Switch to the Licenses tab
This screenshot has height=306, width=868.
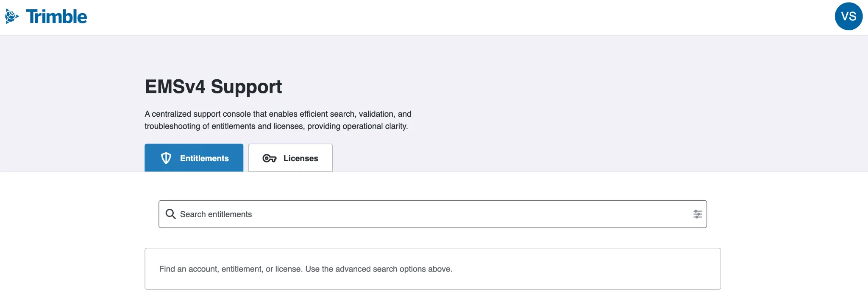click(x=290, y=158)
